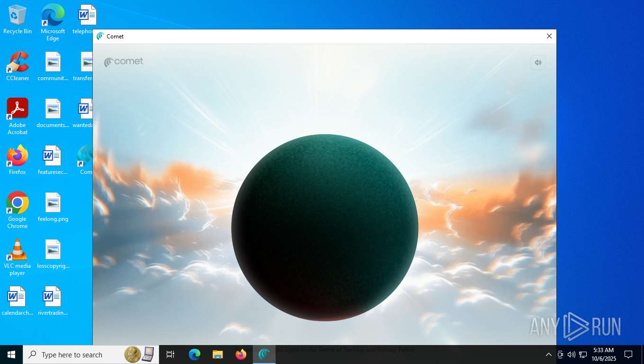
Task: Click the taskbar search box
Action: click(91, 355)
